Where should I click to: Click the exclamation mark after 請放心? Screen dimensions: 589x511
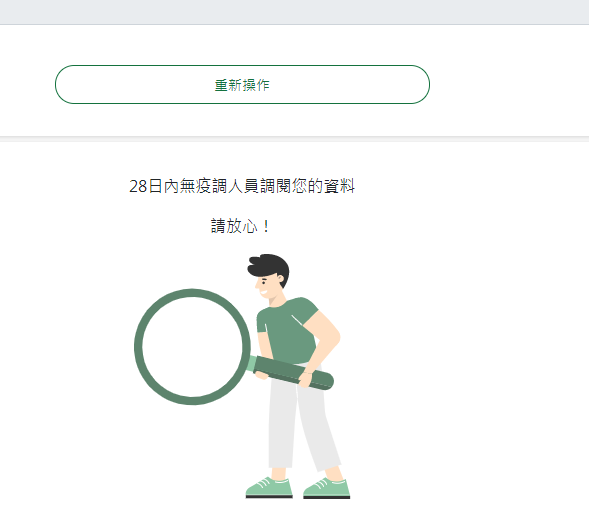tap(266, 226)
